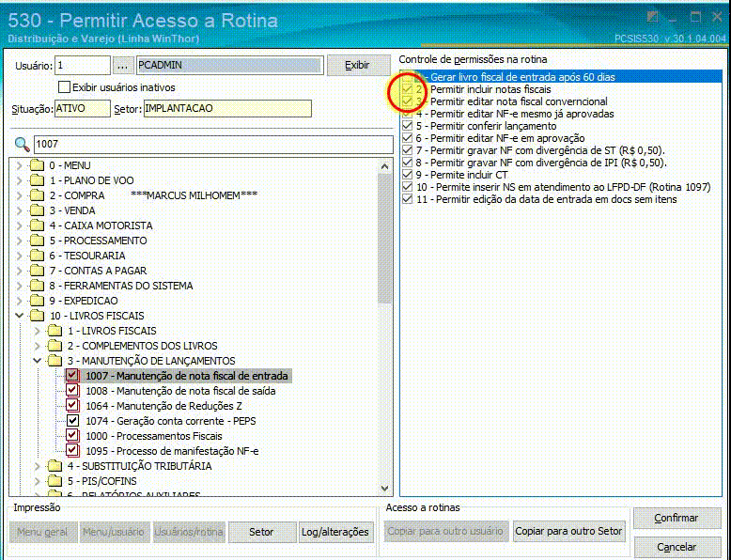The width and height of the screenshot is (731, 560).
Task: Click the Usuário code input field
Action: [83, 65]
